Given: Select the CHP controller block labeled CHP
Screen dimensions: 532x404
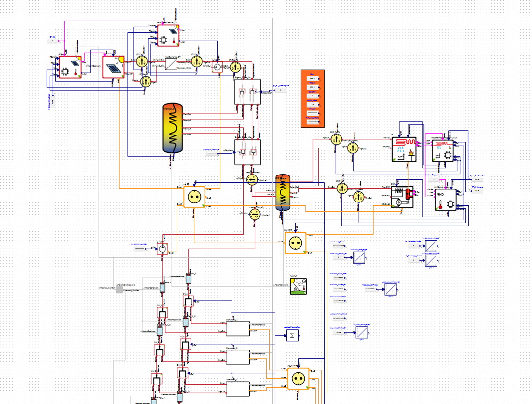Looking at the screenshot, I should click(x=446, y=200).
